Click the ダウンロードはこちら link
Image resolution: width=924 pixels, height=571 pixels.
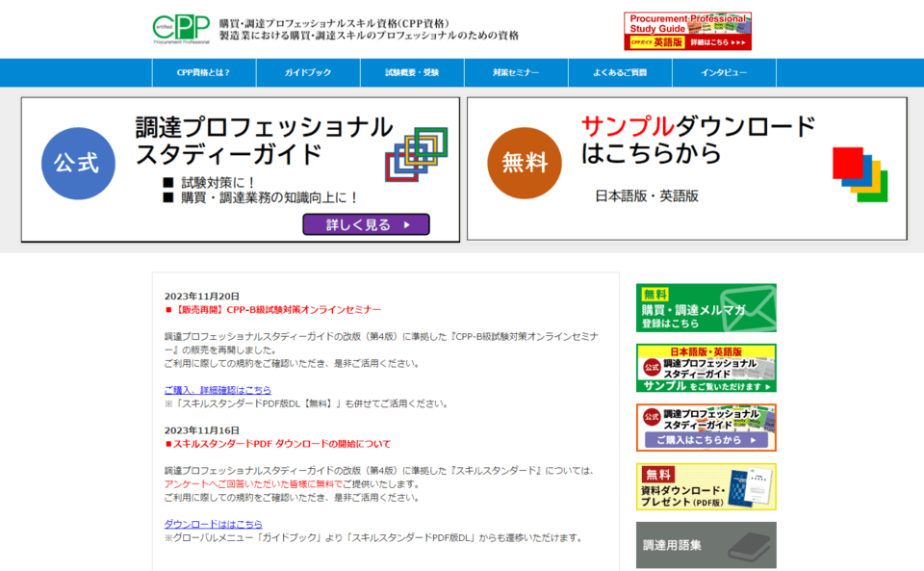click(x=213, y=524)
